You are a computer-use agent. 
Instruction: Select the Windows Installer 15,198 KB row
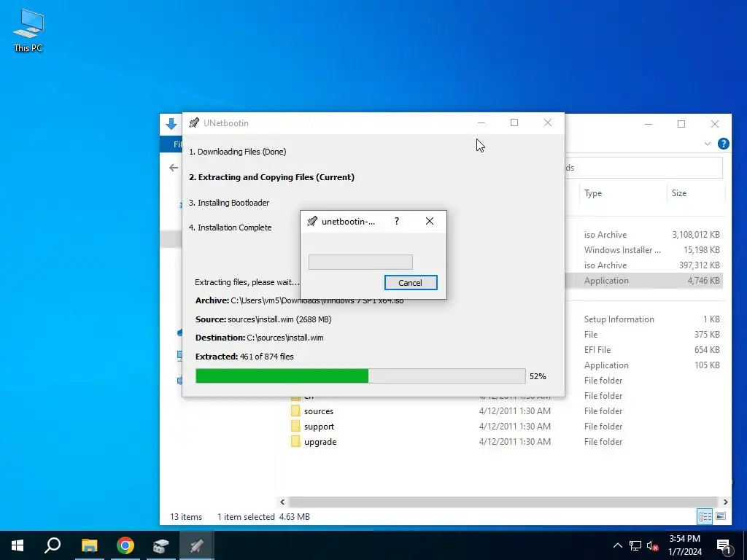(x=643, y=250)
